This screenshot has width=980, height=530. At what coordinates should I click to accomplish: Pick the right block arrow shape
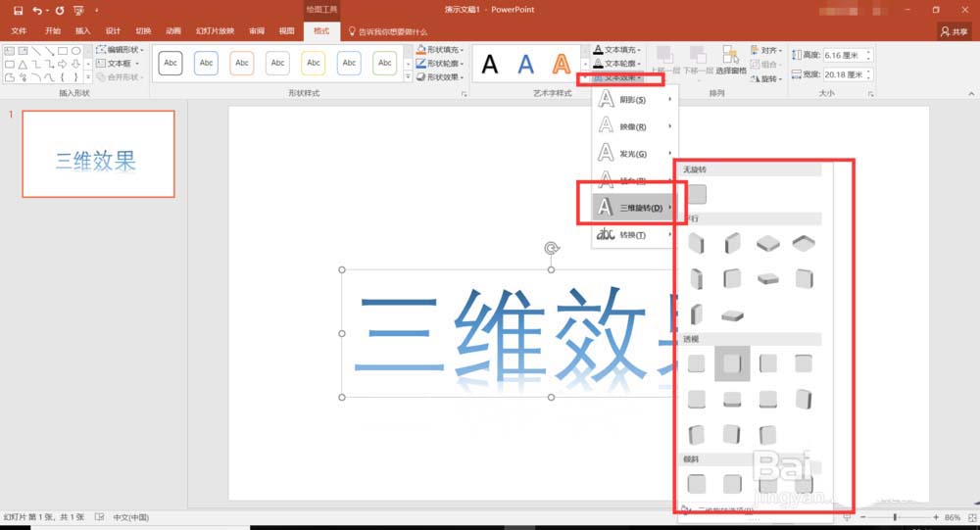point(63,64)
